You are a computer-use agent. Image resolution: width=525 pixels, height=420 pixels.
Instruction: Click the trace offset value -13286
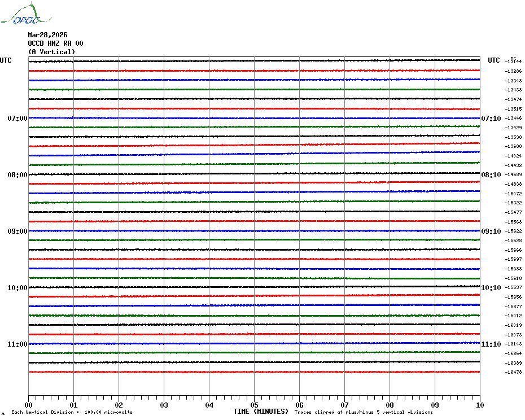[x=514, y=71]
